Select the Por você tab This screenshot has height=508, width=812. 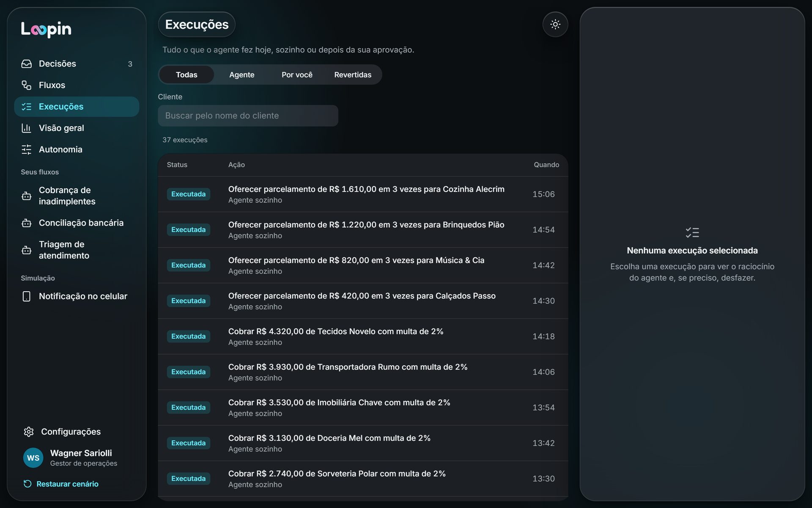point(297,75)
